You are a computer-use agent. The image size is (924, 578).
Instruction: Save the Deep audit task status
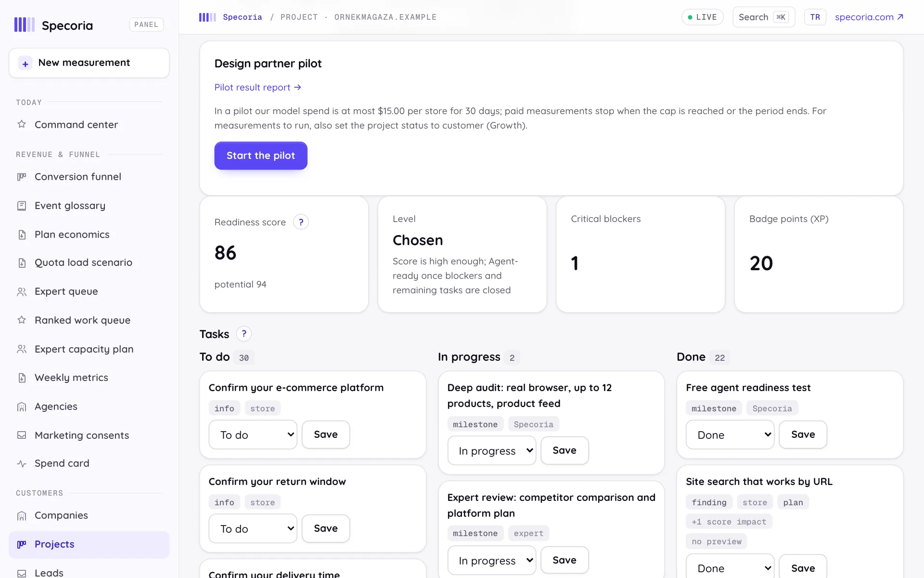[x=565, y=450]
